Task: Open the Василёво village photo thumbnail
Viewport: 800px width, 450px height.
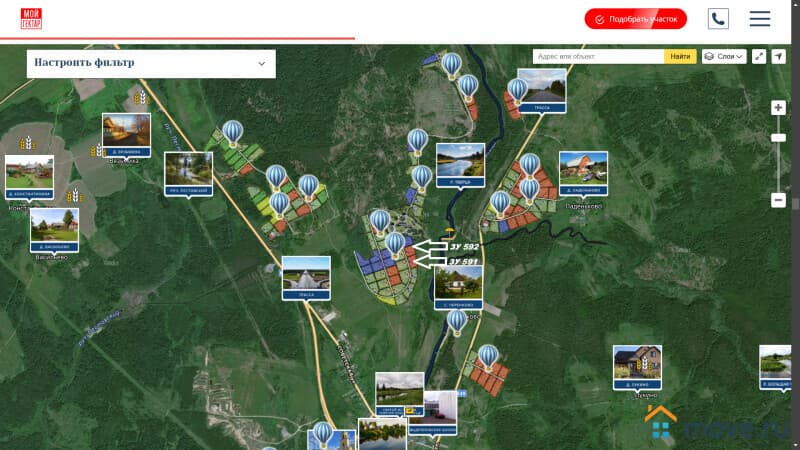Action: pos(54,230)
